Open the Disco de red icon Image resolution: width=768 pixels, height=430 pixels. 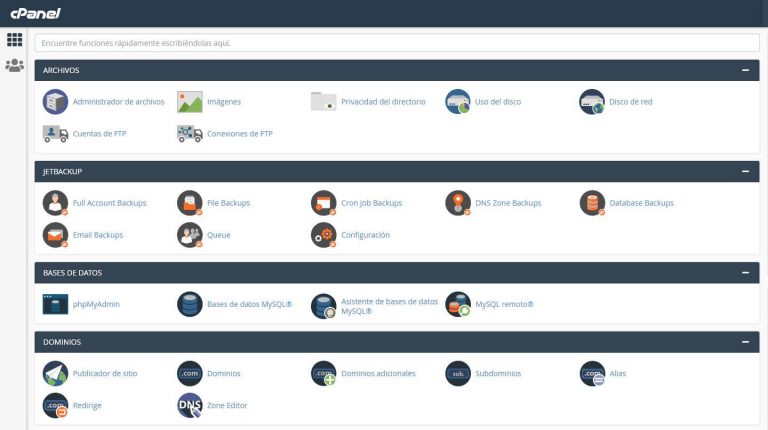tap(592, 102)
